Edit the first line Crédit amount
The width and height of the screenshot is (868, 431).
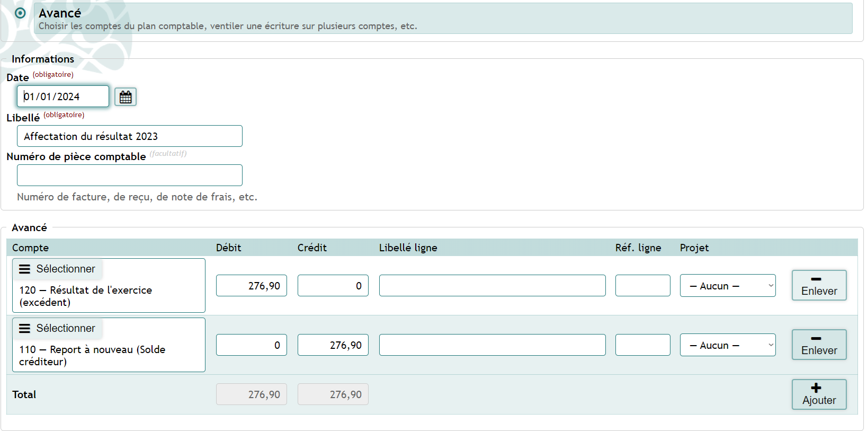tap(333, 286)
